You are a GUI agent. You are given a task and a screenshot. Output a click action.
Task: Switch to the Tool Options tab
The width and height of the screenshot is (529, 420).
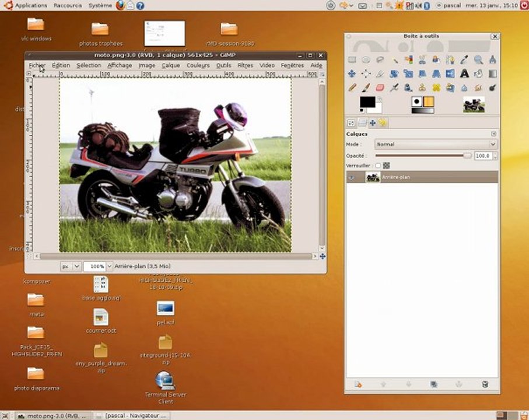pos(351,123)
